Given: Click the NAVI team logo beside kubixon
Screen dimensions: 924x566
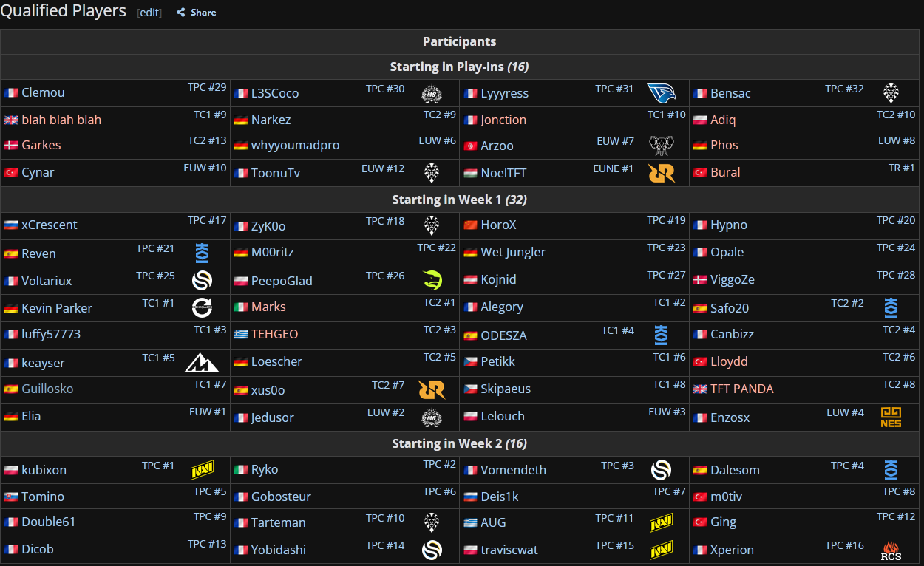Looking at the screenshot, I should click(x=203, y=470).
